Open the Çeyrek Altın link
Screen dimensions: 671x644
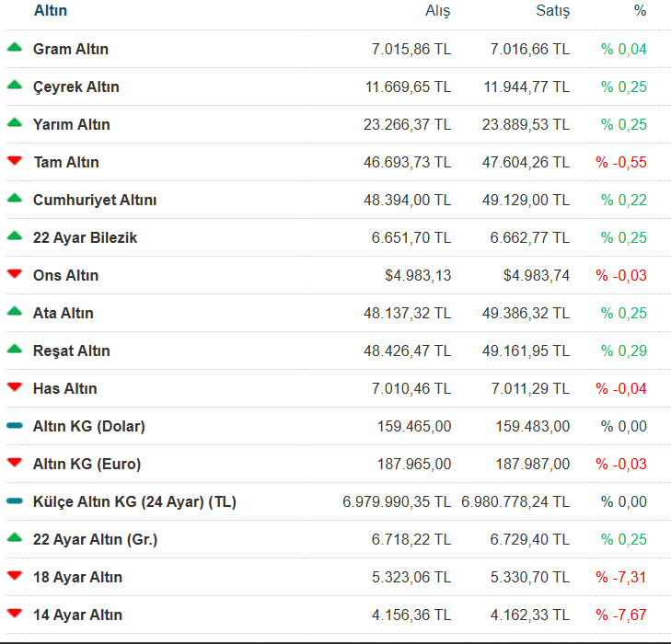coord(75,86)
